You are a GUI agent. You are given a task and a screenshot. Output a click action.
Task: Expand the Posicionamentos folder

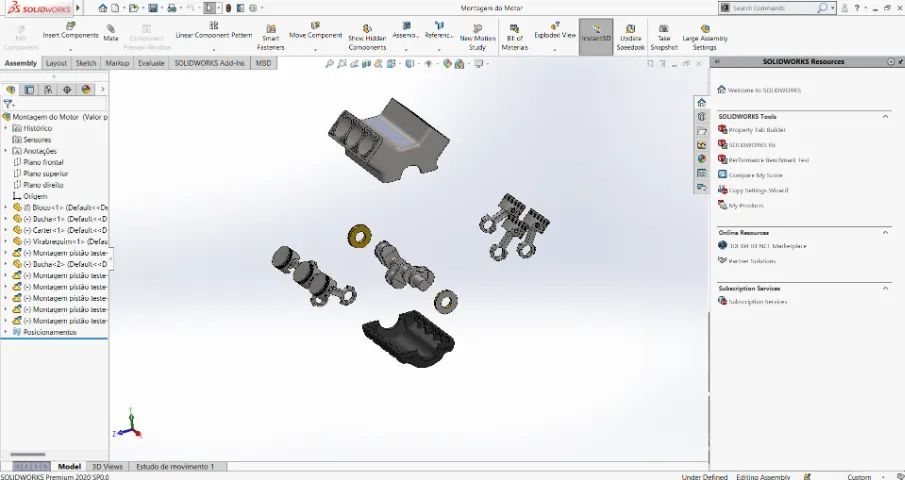tap(6, 332)
